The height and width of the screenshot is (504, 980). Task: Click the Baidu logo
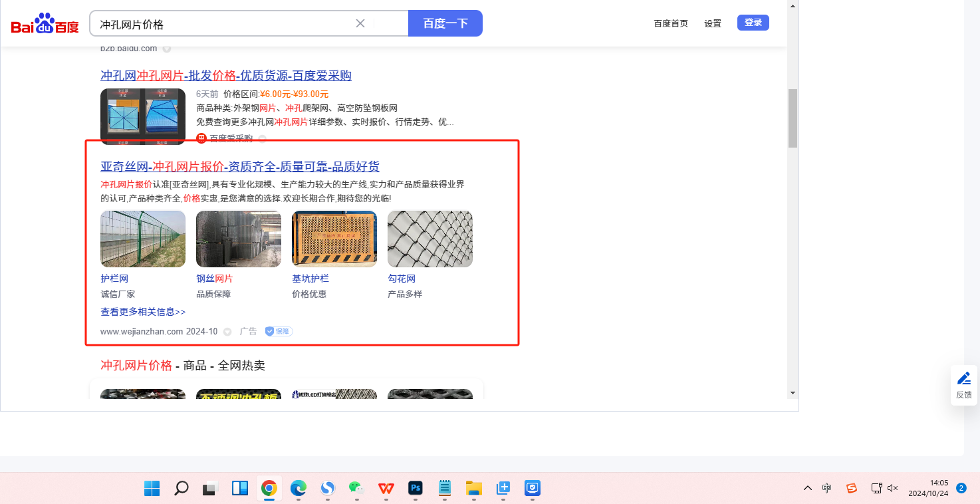coord(45,24)
